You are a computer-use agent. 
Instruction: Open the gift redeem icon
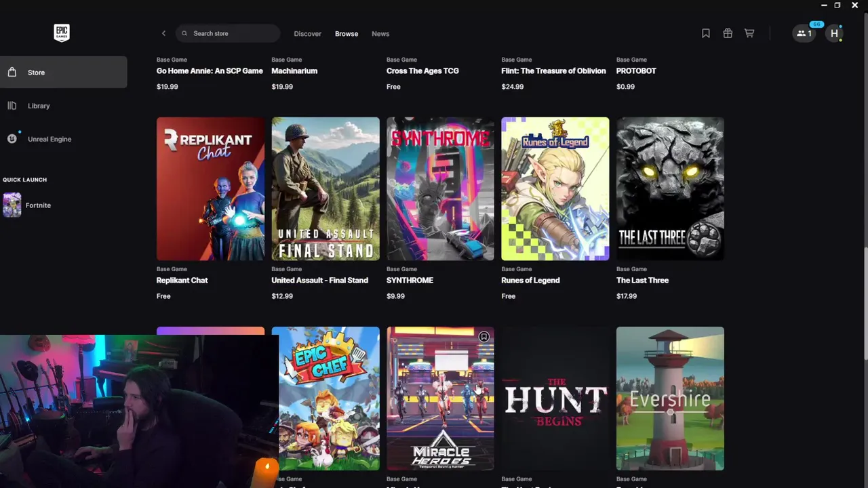[x=728, y=33]
